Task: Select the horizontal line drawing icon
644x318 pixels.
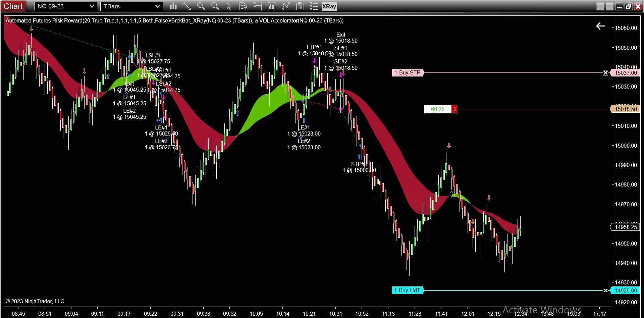Action: pyautogui.click(x=258, y=6)
